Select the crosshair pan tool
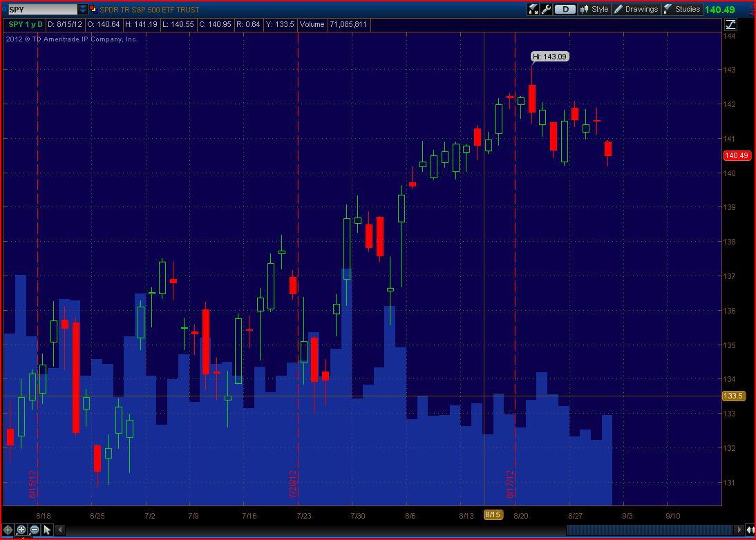The width and height of the screenshot is (756, 540). click(8, 530)
